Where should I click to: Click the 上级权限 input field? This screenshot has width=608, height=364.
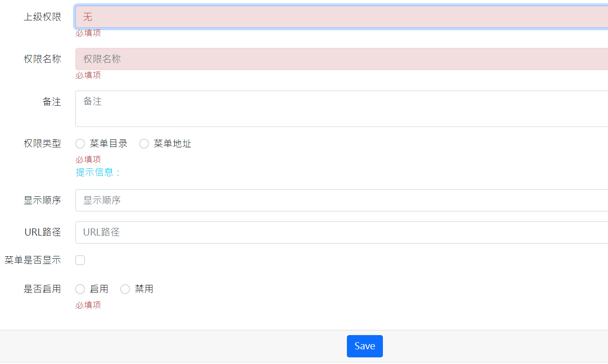(342, 17)
